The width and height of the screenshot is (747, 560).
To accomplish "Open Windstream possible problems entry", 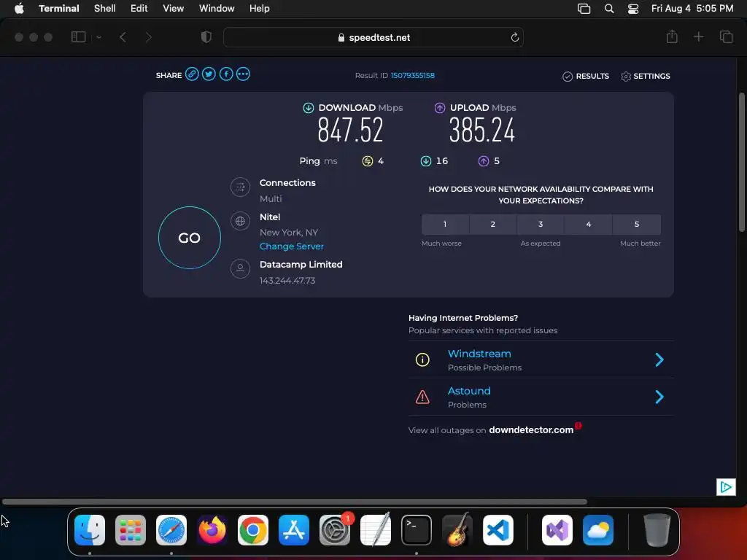I will pos(541,359).
